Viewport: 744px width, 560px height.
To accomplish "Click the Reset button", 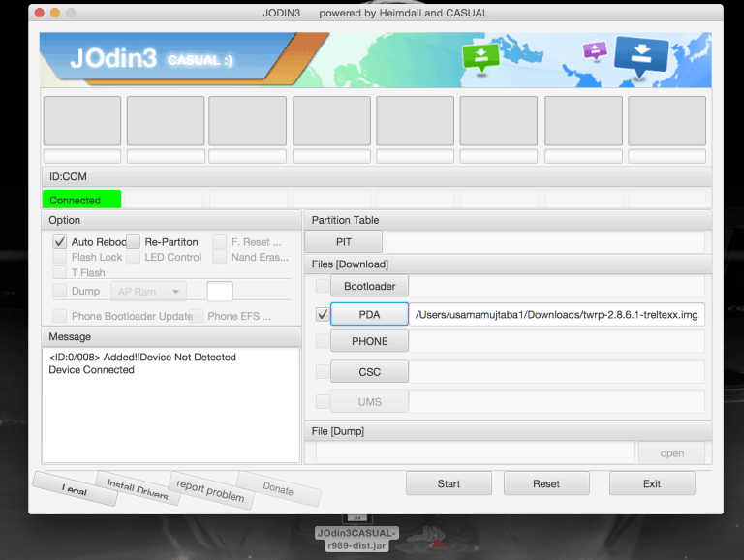I will (546, 483).
